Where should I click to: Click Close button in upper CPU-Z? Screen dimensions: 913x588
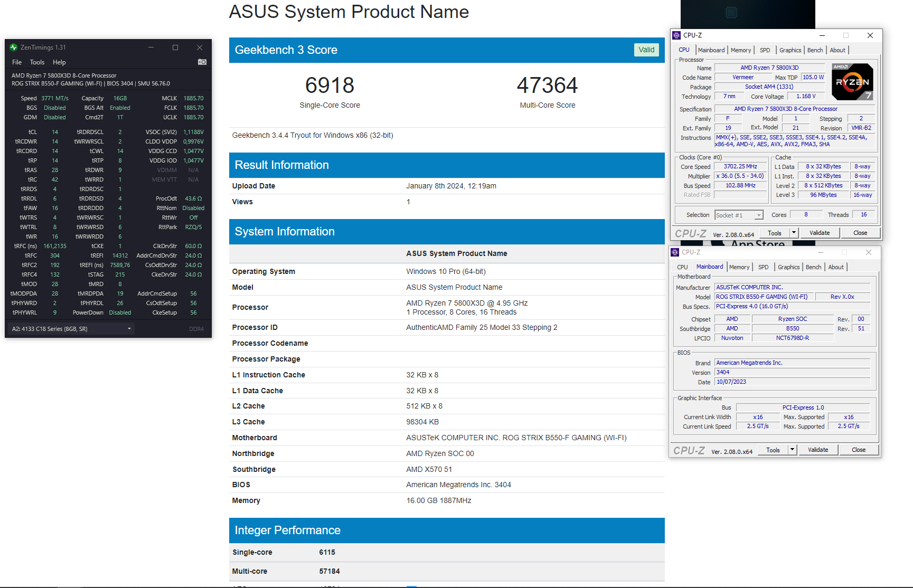click(860, 233)
